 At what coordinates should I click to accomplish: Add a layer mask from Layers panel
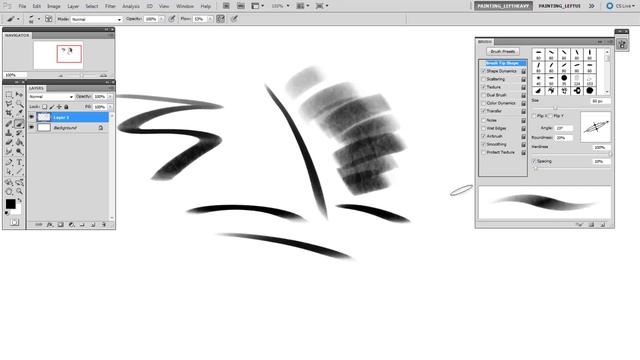(60, 224)
